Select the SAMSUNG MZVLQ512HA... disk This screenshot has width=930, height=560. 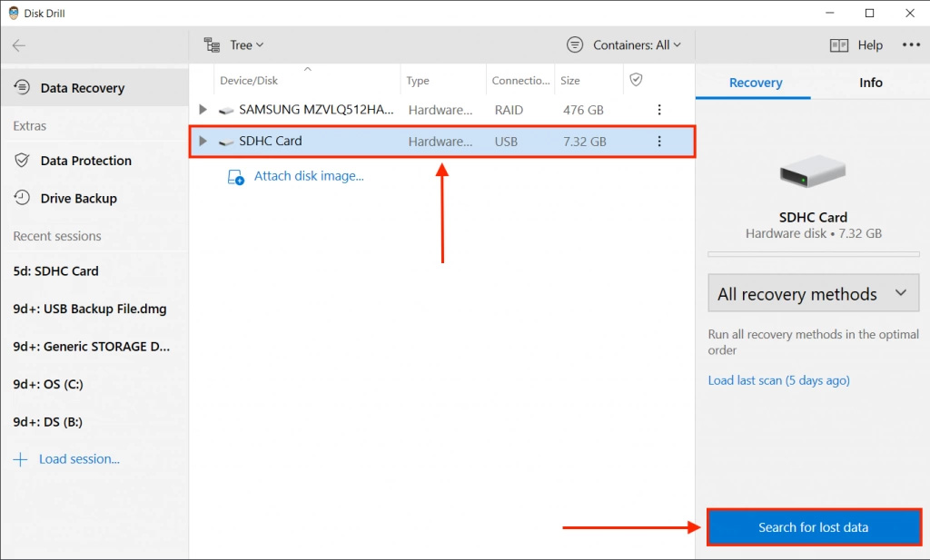click(x=442, y=110)
